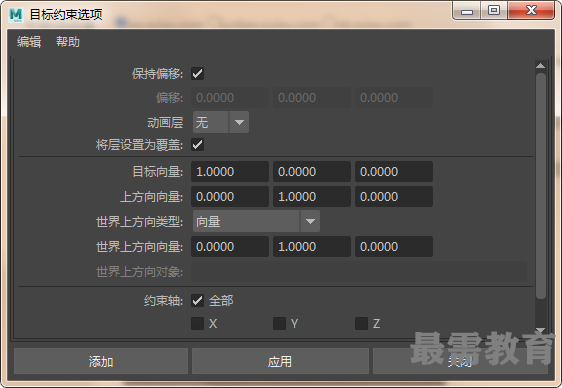Enable the Z constraint axis checkbox
The height and width of the screenshot is (388, 562).
[361, 324]
